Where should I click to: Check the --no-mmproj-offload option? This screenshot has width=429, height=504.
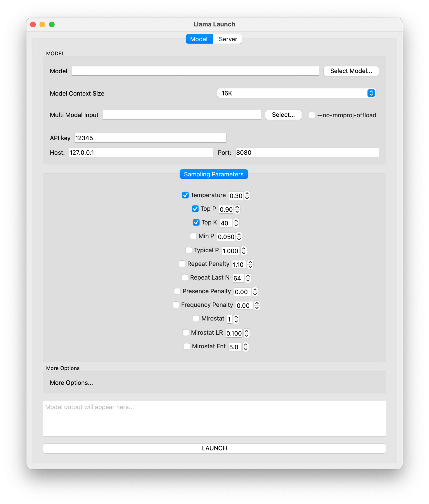pos(312,115)
